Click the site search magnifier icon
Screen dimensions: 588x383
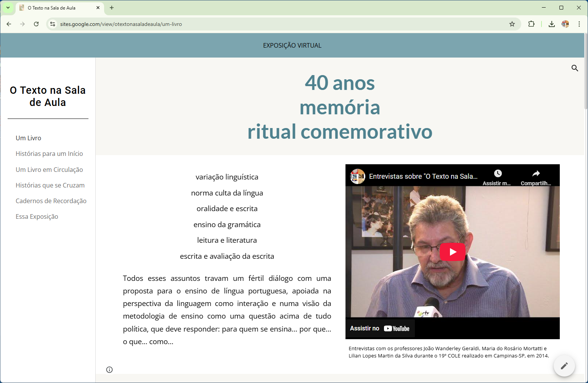(x=575, y=68)
